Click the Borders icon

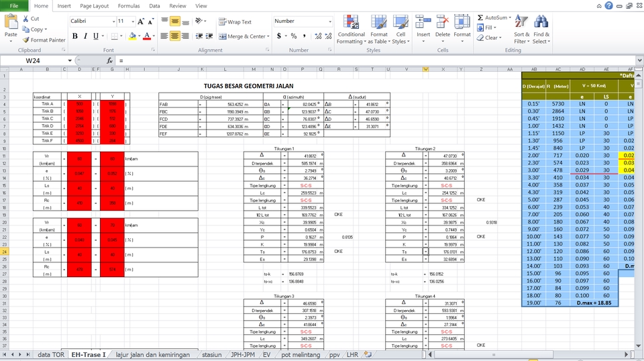[x=115, y=36]
